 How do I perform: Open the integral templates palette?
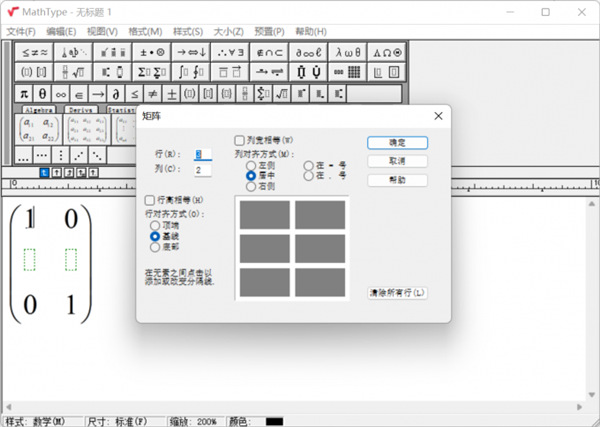[191, 72]
